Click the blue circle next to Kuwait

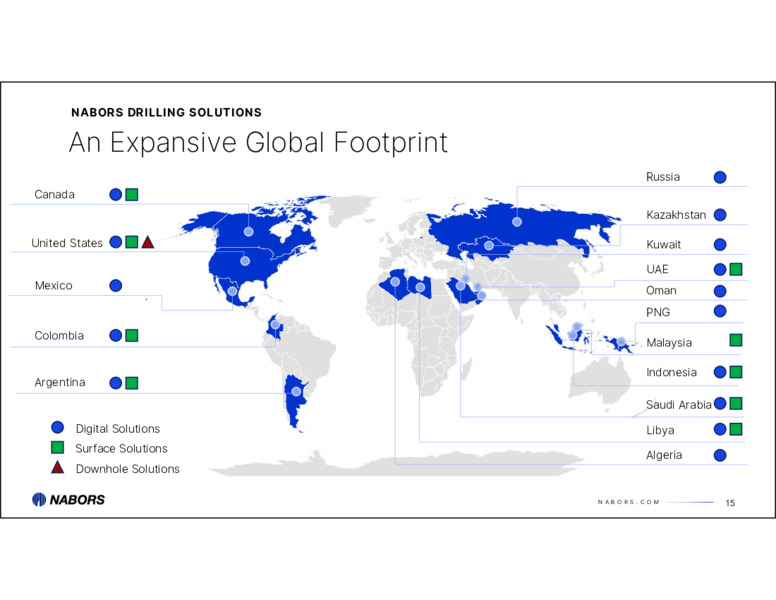pos(720,245)
